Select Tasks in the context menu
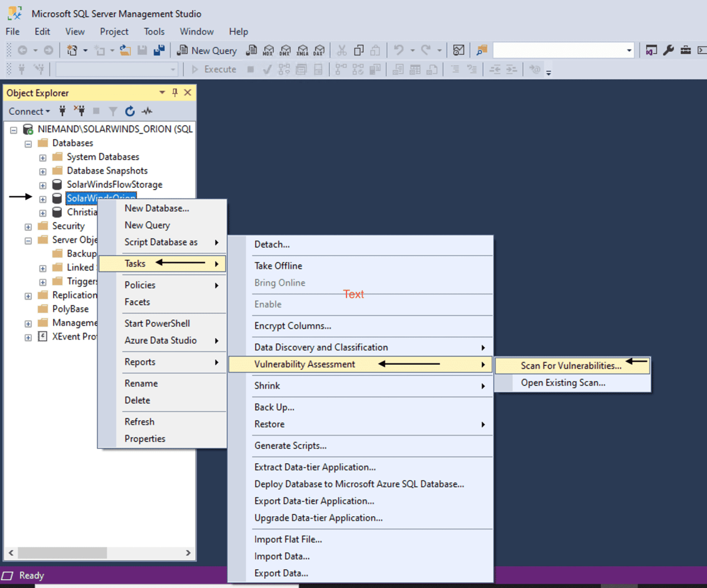707x588 pixels. (x=162, y=264)
